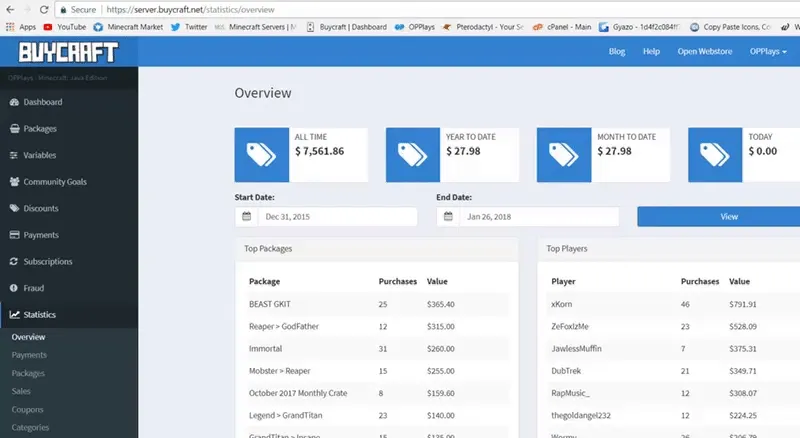Open Community Goals in the sidebar

[69, 182]
